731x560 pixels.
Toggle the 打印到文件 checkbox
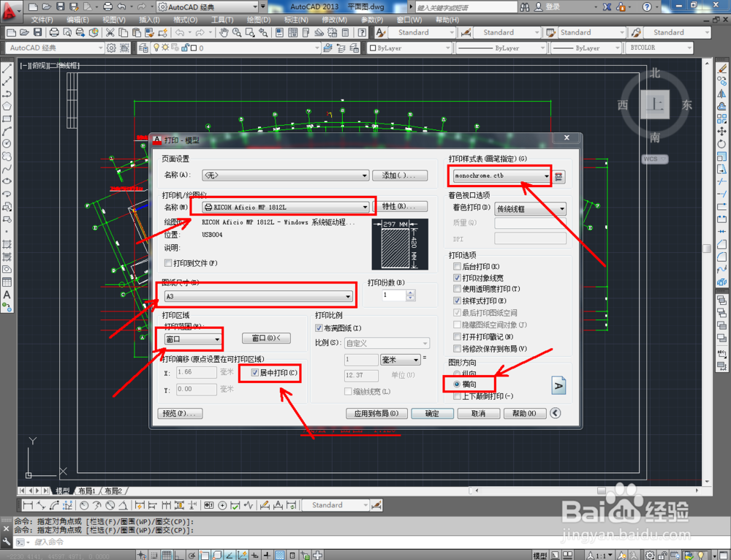click(x=168, y=263)
